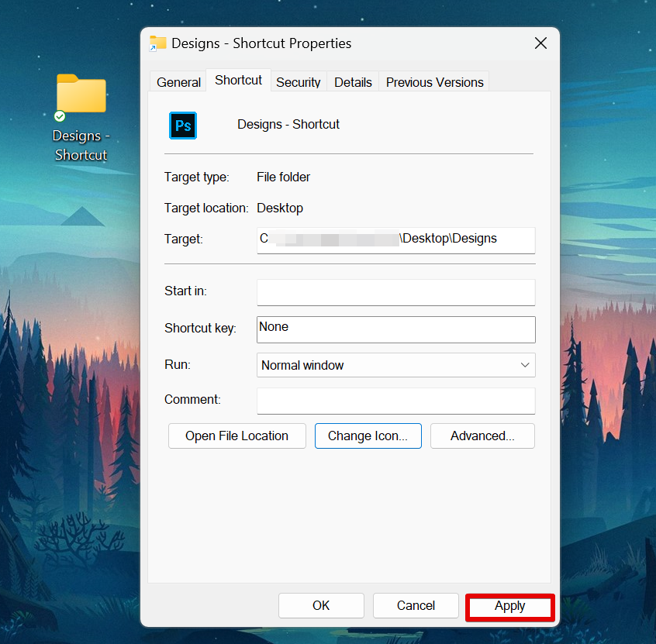Confirm with the OK button

[321, 606]
